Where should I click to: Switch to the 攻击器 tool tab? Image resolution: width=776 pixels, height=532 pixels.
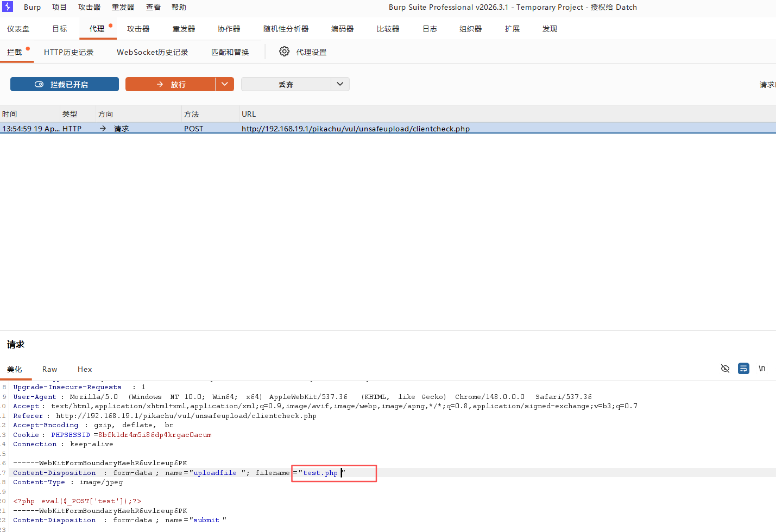coord(138,29)
